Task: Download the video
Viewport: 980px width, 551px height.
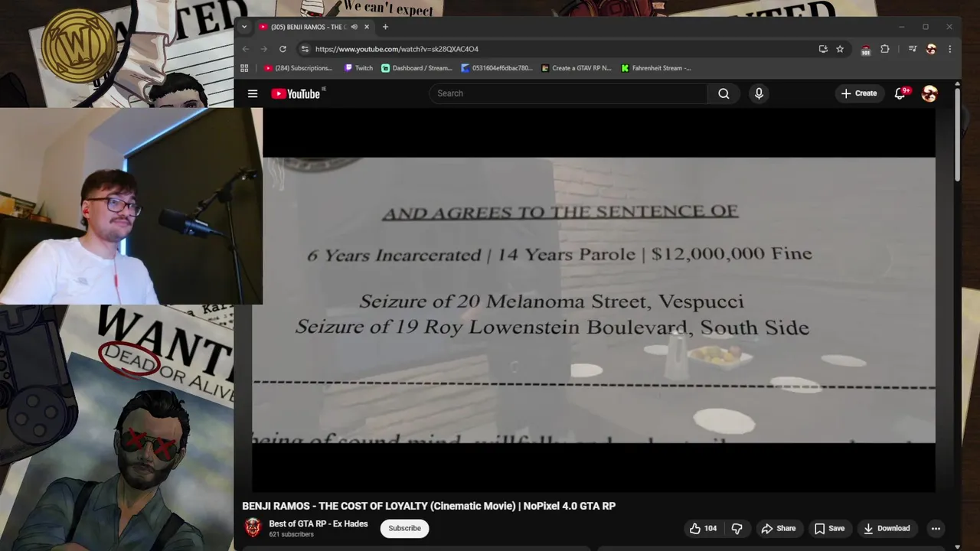Action: 887,528
